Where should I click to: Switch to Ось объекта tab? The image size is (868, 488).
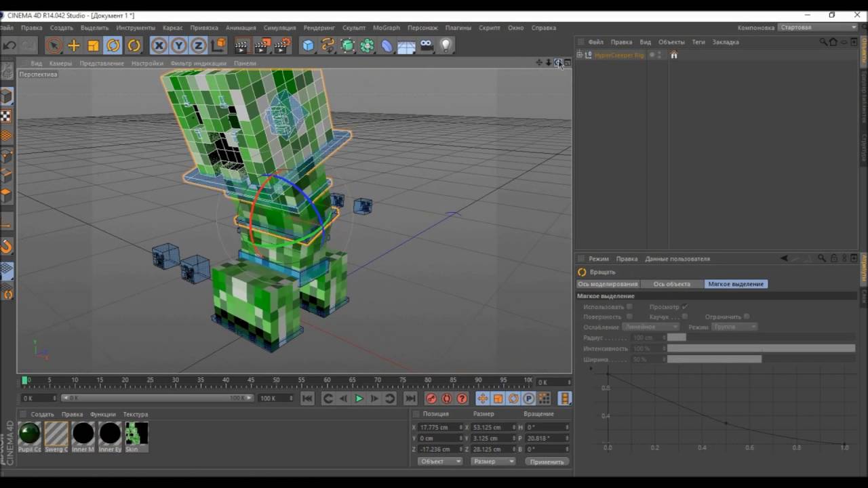coord(672,284)
